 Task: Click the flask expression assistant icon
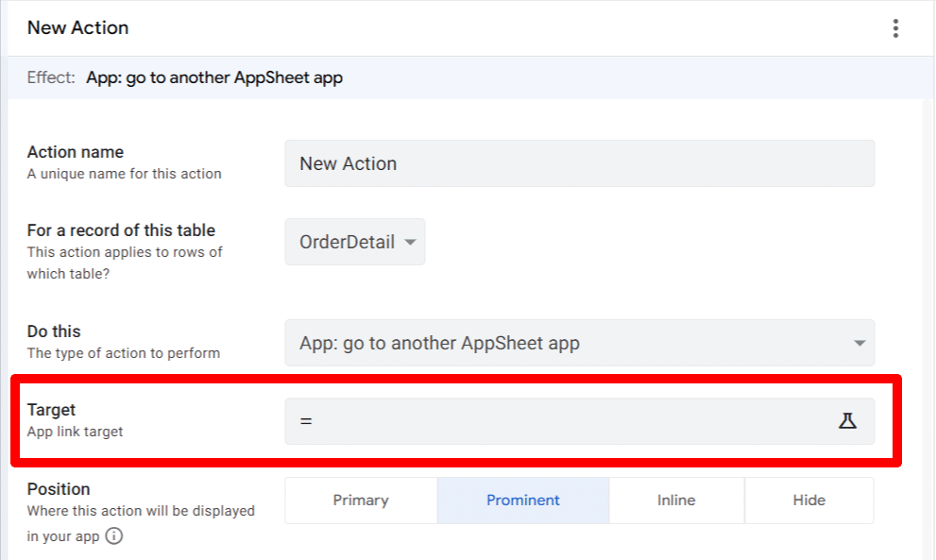847,421
